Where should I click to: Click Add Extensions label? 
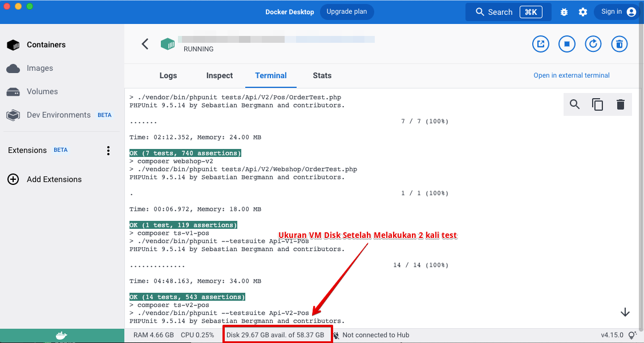tap(54, 180)
